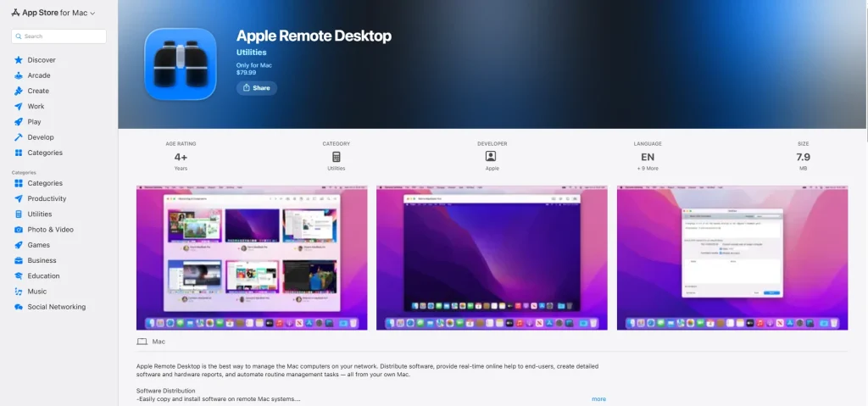Expand description with the more link
This screenshot has width=868, height=406.
(598, 399)
